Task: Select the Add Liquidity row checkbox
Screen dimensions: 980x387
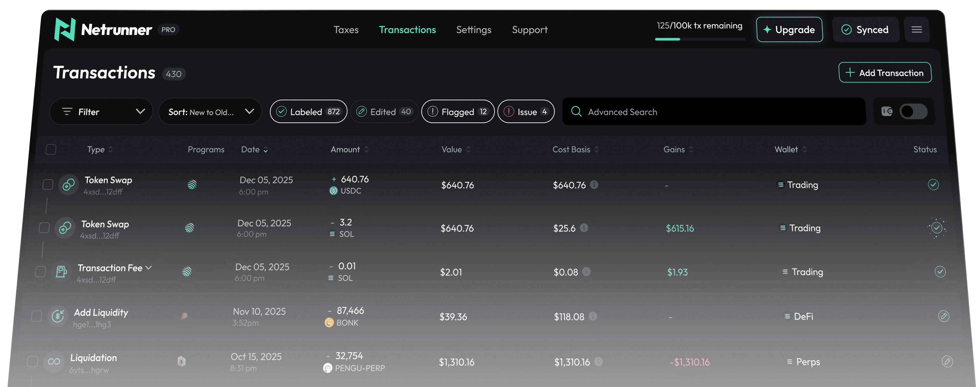Action: pyautogui.click(x=36, y=316)
